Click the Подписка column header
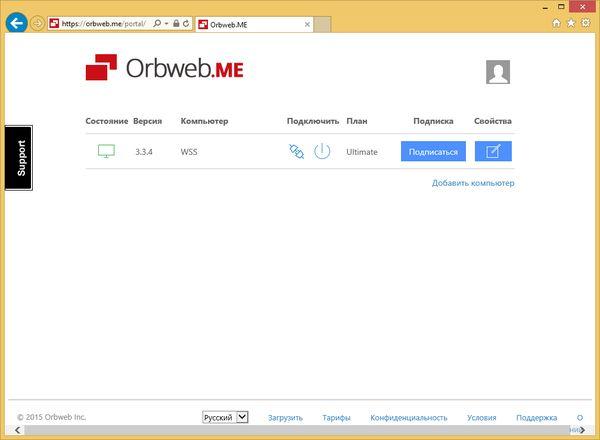This screenshot has width=600, height=440. tap(433, 121)
